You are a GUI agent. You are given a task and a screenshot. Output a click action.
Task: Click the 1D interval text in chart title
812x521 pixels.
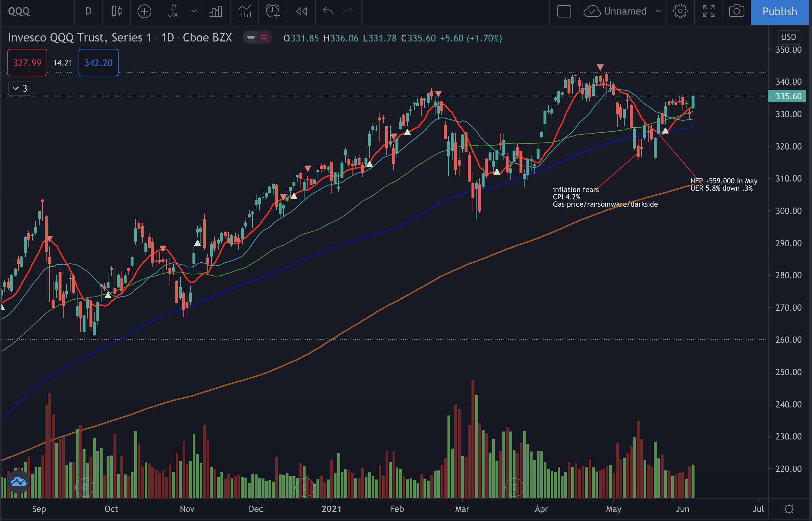[x=168, y=38]
